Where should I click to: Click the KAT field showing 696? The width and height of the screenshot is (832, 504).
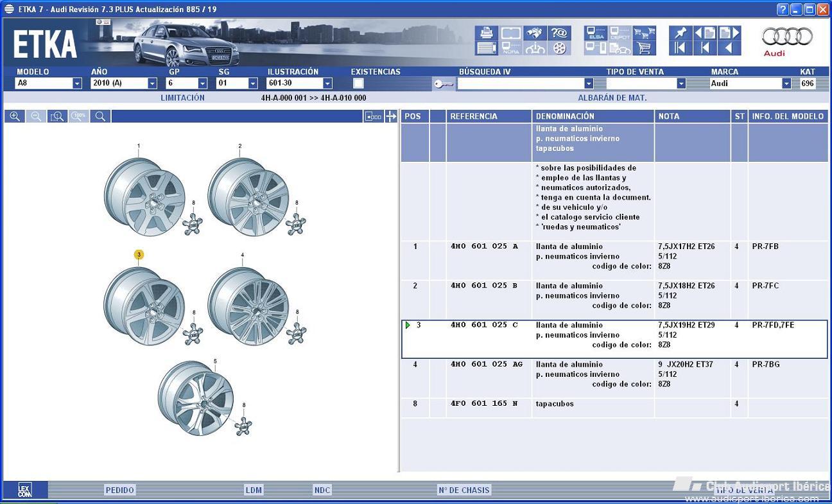point(808,83)
